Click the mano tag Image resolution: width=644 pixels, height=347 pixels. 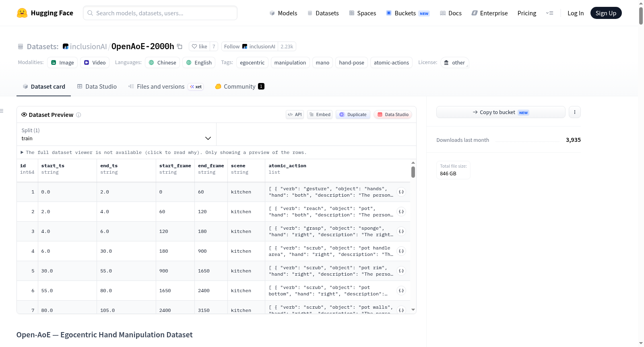click(x=322, y=62)
